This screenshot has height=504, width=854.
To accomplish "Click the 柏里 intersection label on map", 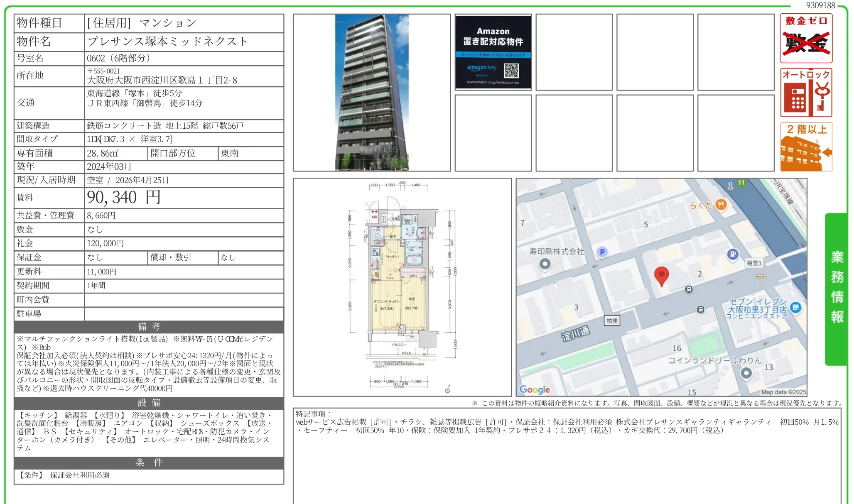I will 612,321.
